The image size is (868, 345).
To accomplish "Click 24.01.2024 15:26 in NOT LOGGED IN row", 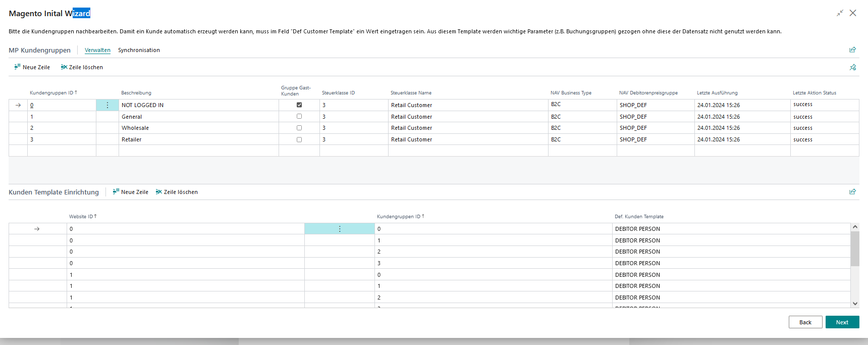I will pyautogui.click(x=742, y=105).
